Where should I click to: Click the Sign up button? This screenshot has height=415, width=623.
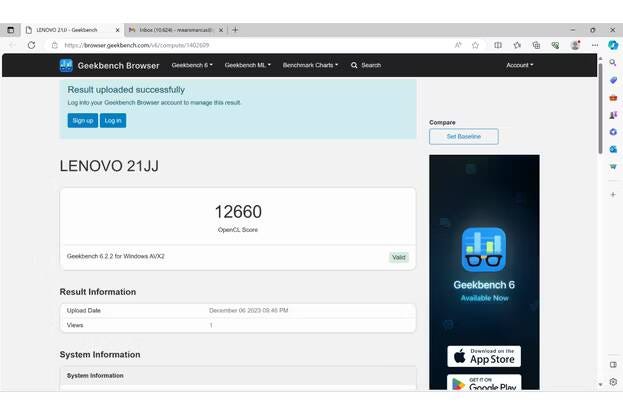coord(82,120)
